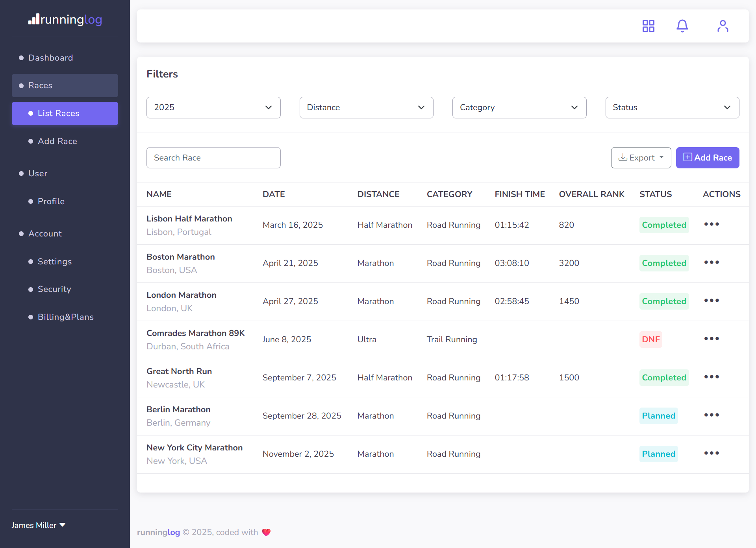Expand the Distance filter dropdown
This screenshot has height=548, width=756.
pos(366,107)
